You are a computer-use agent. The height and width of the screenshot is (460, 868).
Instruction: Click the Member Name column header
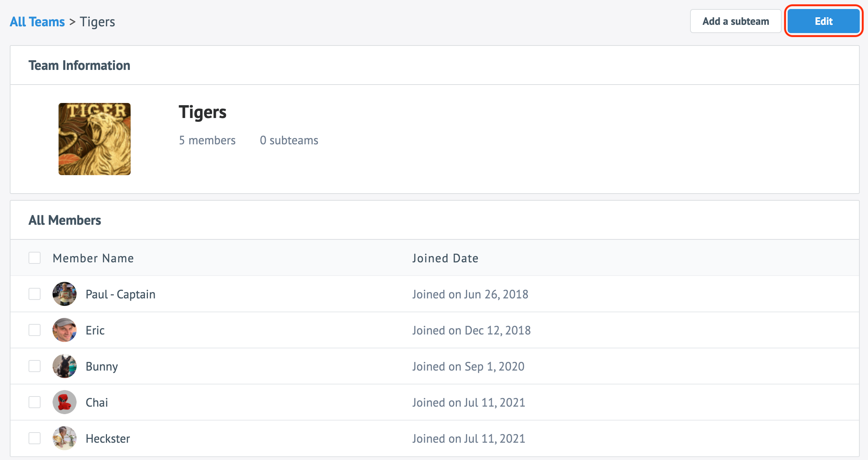coord(93,258)
